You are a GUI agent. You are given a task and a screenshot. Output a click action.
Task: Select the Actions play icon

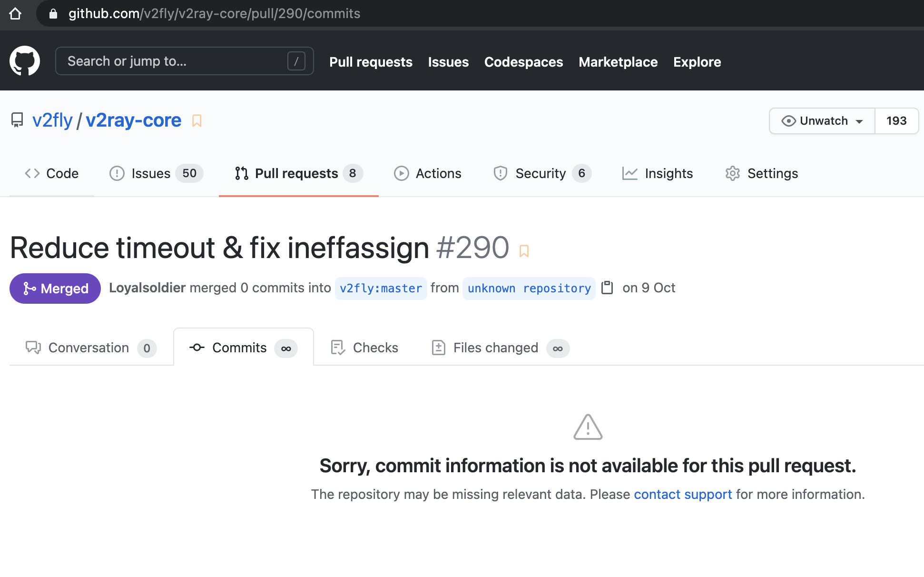click(401, 173)
